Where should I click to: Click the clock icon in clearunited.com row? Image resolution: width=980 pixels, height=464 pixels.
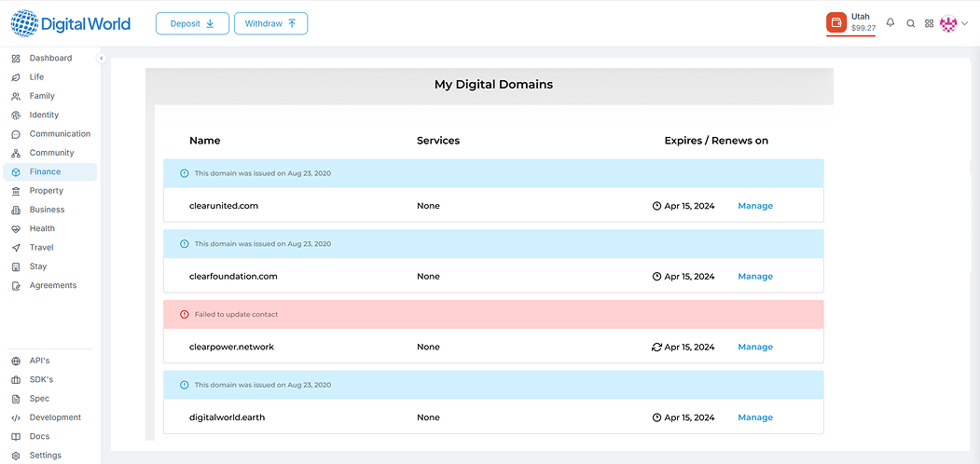pos(656,206)
